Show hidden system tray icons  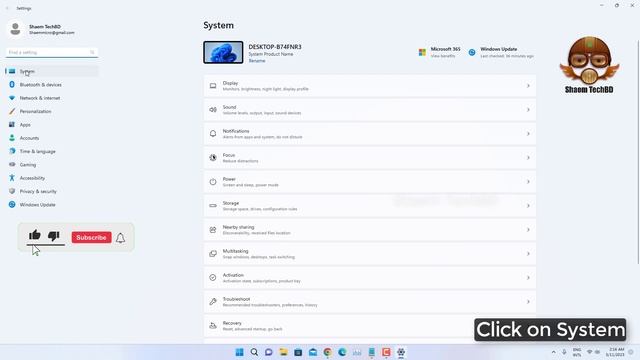[x=553, y=352]
